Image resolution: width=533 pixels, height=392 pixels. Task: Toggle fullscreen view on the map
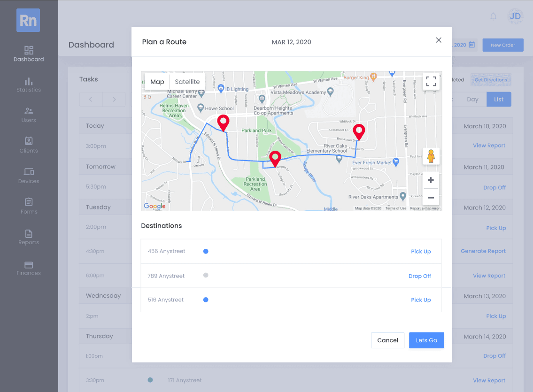coord(431,81)
